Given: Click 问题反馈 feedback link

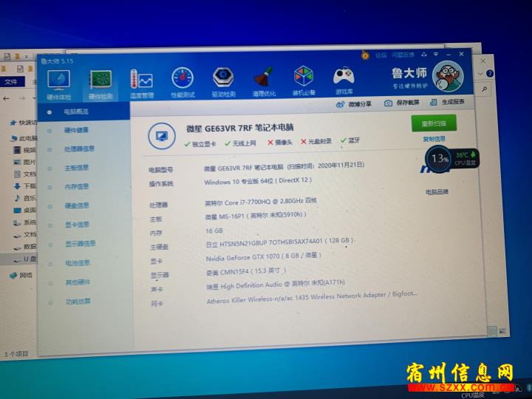Looking at the screenshot, I should (x=403, y=55).
